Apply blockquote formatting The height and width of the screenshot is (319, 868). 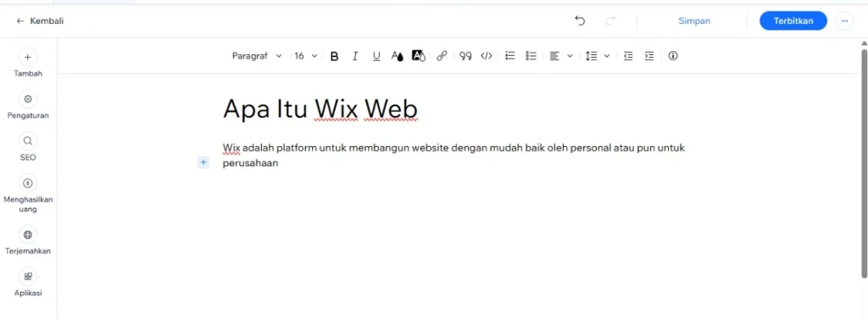[x=465, y=56]
